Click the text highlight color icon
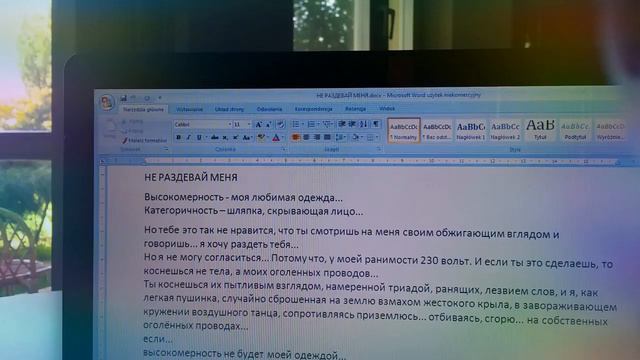Image resolution: width=640 pixels, height=360 pixels. (x=261, y=138)
